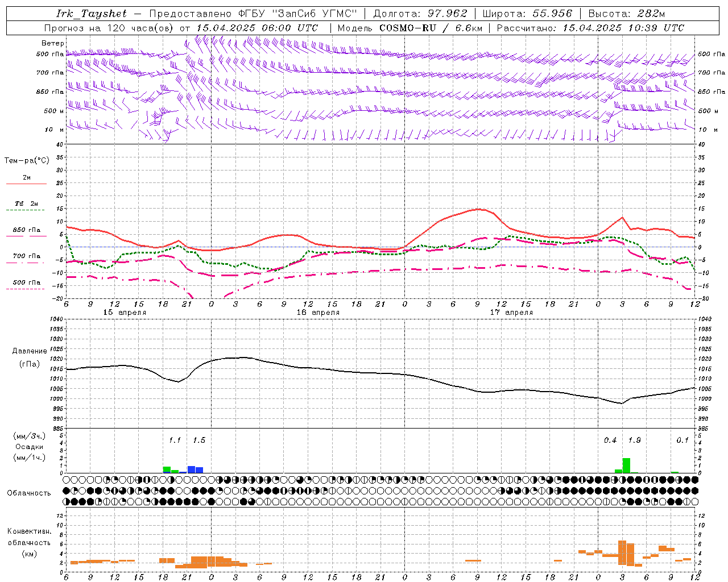Click the Рассчитано: 15.04.2025 10:39 UTC timestamp
The width and height of the screenshot is (728, 582).
click(591, 28)
